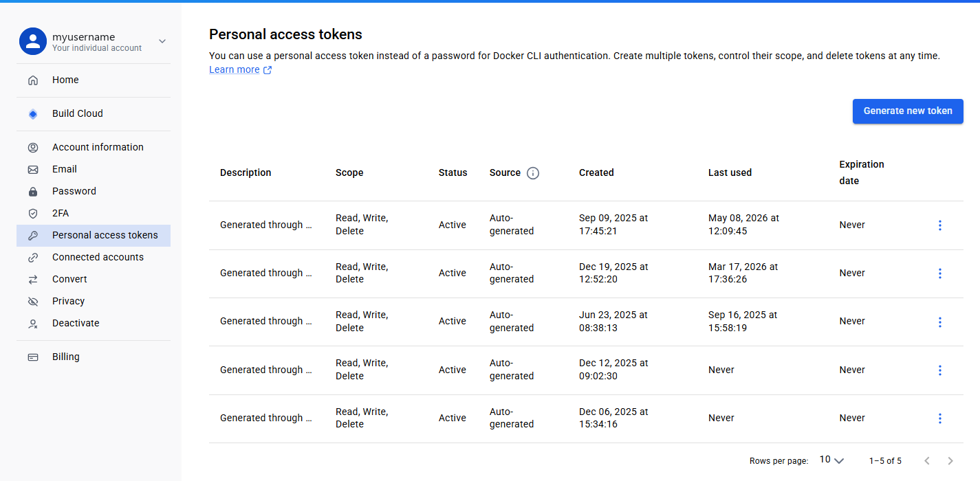Image resolution: width=980 pixels, height=481 pixels.
Task: Open the Rows per page dropdown
Action: point(831,460)
